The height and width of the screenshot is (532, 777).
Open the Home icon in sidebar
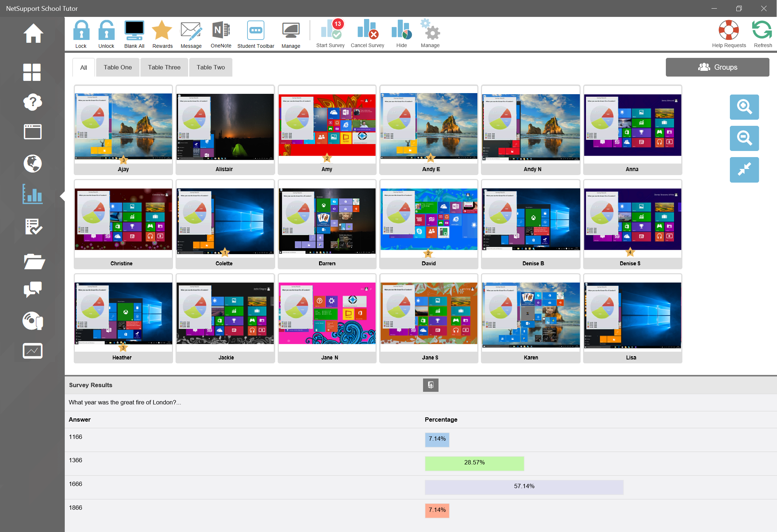(x=33, y=33)
